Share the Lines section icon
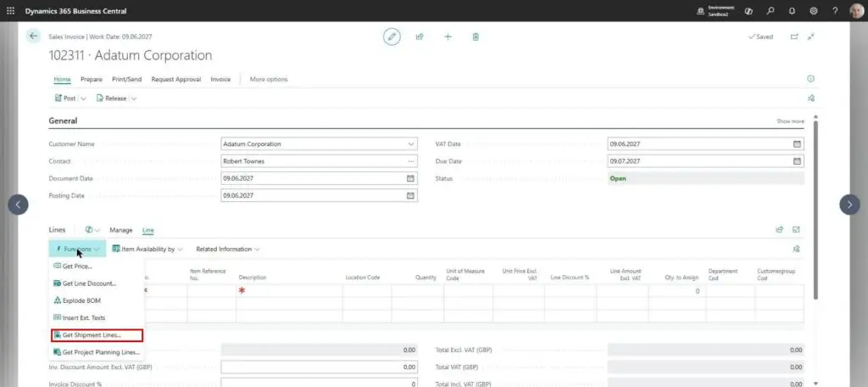The height and width of the screenshot is (387, 868). [780, 229]
